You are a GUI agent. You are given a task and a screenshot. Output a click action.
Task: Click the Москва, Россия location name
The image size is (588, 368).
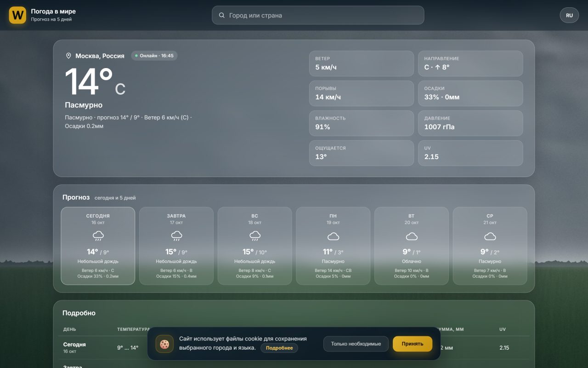click(100, 56)
